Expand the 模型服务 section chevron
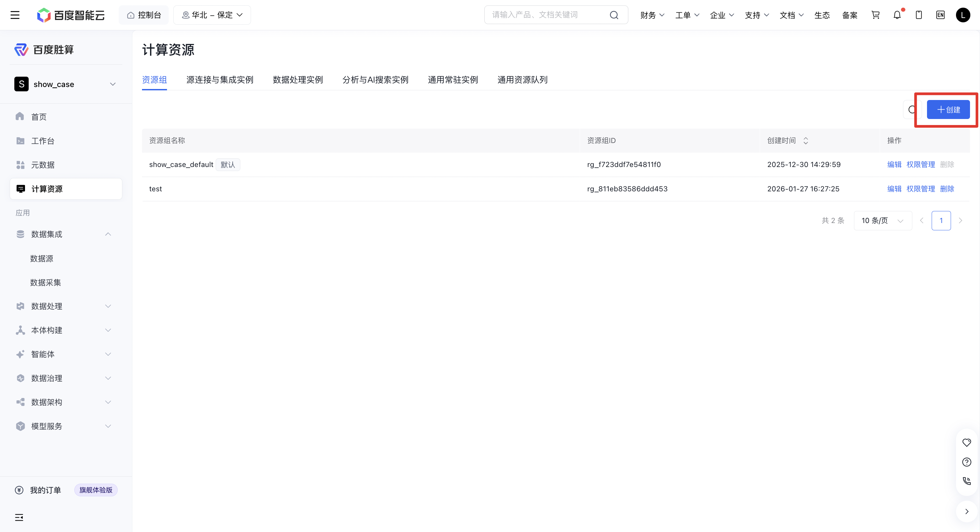 [108, 426]
